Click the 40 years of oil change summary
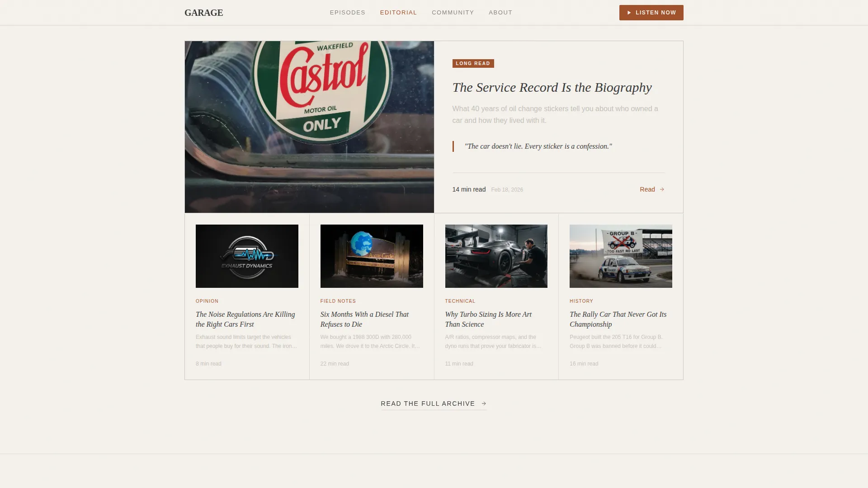This screenshot has width=868, height=488. tap(555, 115)
